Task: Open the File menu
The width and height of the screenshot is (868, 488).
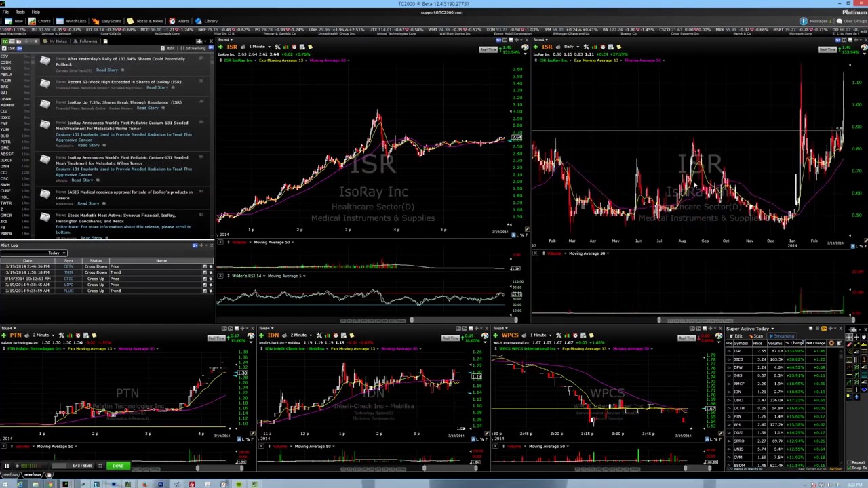Action: point(5,12)
